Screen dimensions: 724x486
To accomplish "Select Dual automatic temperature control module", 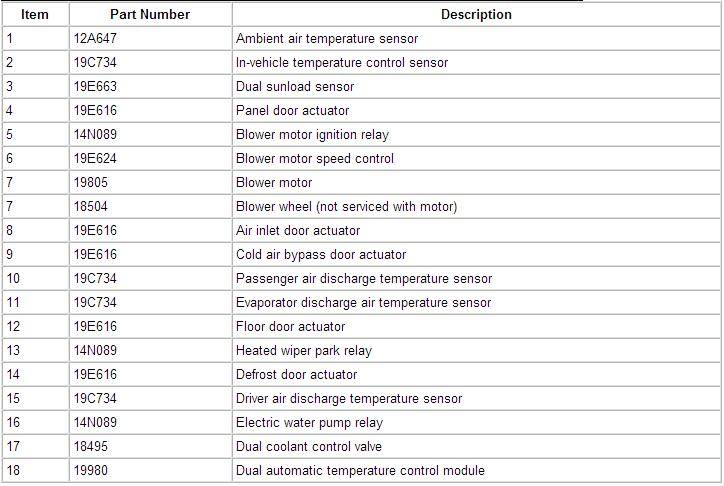I will click(x=360, y=471).
